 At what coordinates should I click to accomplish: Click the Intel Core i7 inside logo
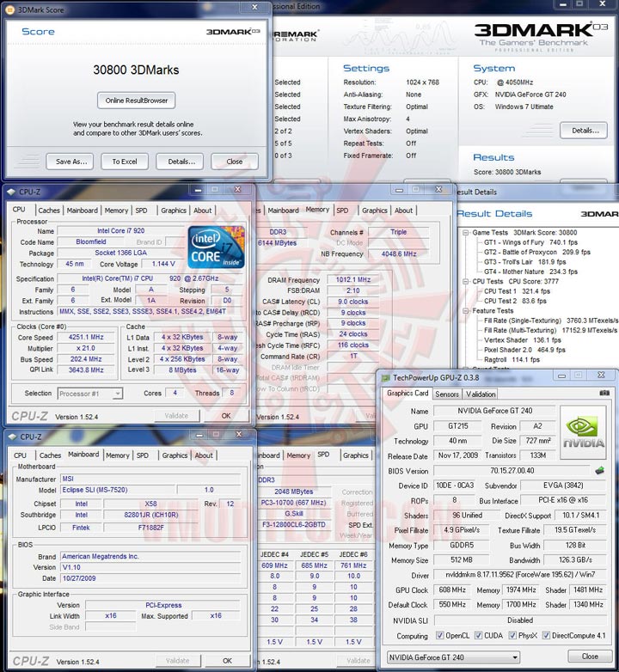[216, 247]
